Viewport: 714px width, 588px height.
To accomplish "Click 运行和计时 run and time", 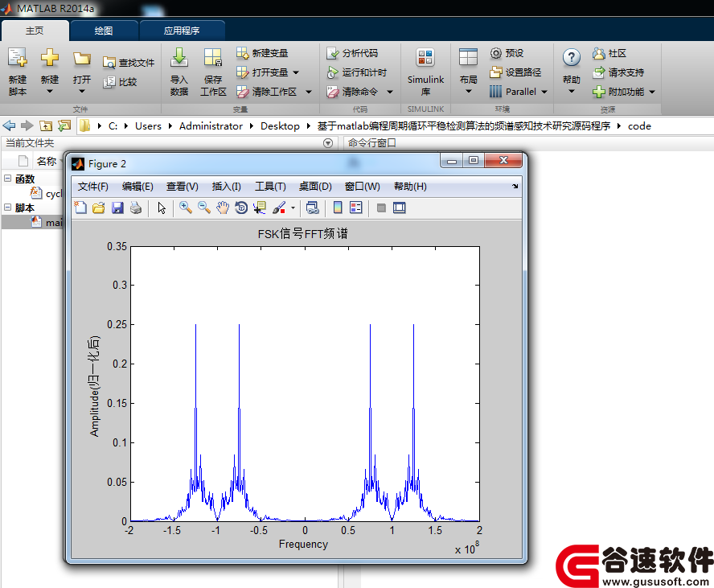I will coord(357,72).
